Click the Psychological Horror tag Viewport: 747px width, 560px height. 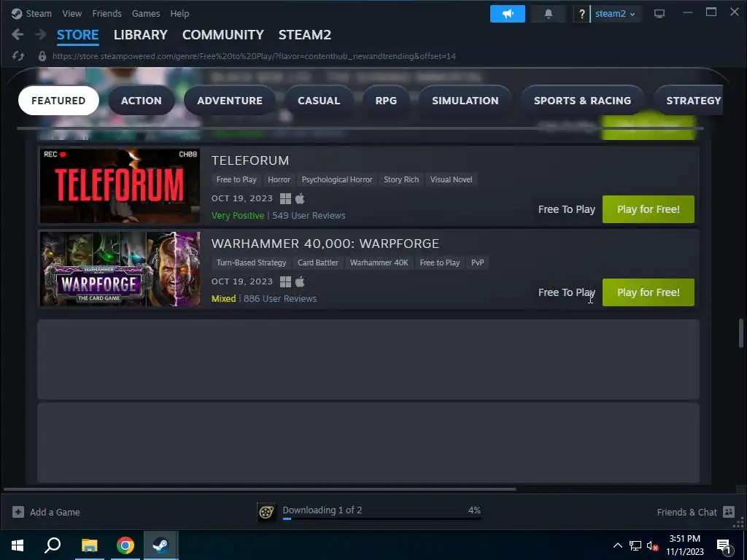[x=337, y=179]
